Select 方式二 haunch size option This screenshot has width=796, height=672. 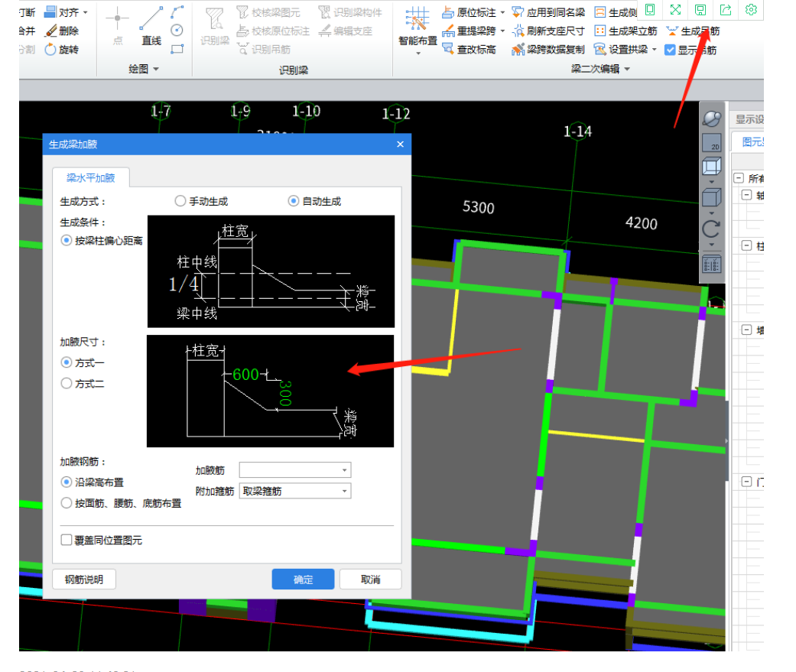83,383
